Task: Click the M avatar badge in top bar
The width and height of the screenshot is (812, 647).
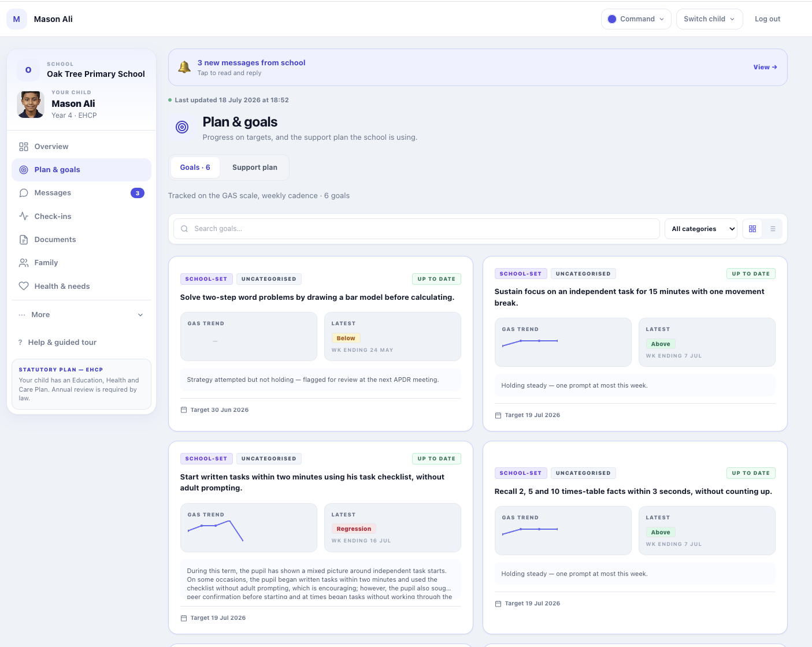Action: tap(17, 19)
